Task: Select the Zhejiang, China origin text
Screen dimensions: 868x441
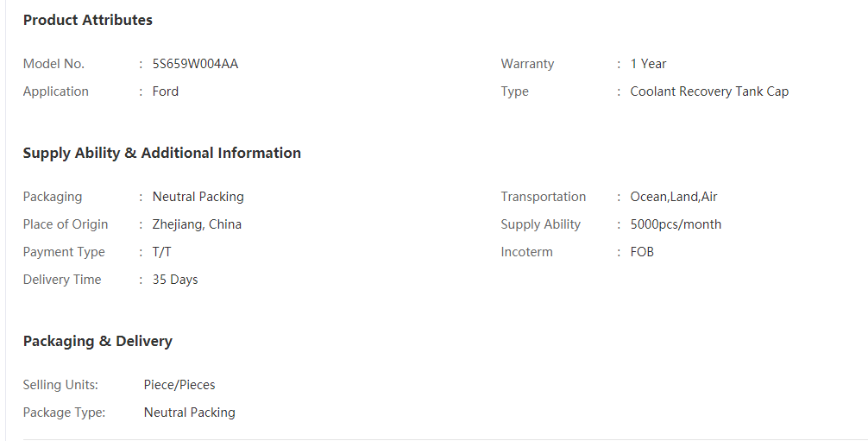Action: pyautogui.click(x=197, y=224)
